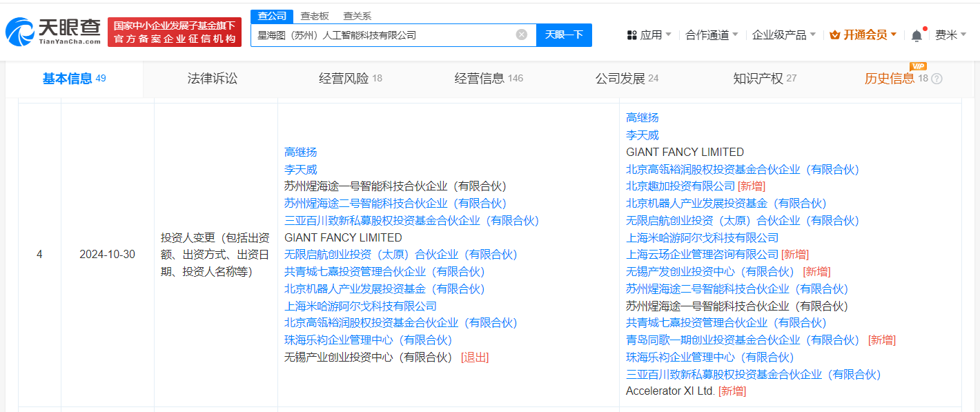Switch to the 知识产权 tab
Viewport: 980px width, 412px height.
click(765, 79)
